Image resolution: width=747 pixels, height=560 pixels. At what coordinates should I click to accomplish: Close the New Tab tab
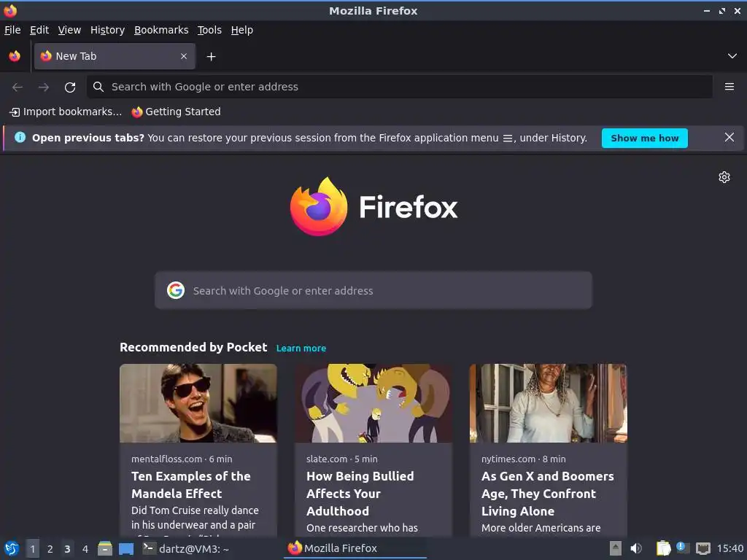pos(184,56)
